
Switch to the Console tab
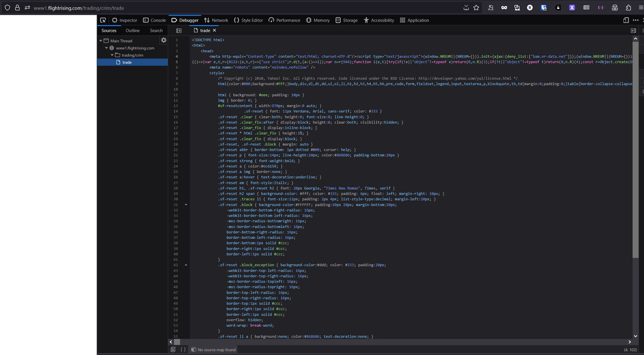point(154,20)
